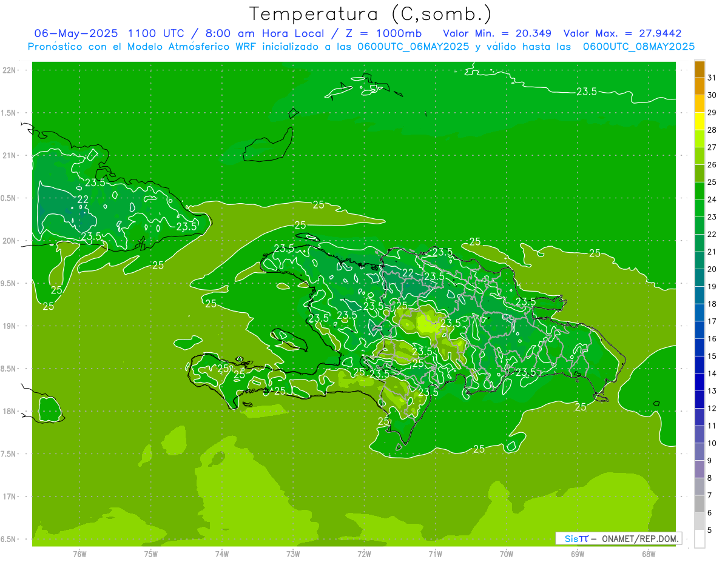Click the dark orange swatch above 31

tap(699, 70)
